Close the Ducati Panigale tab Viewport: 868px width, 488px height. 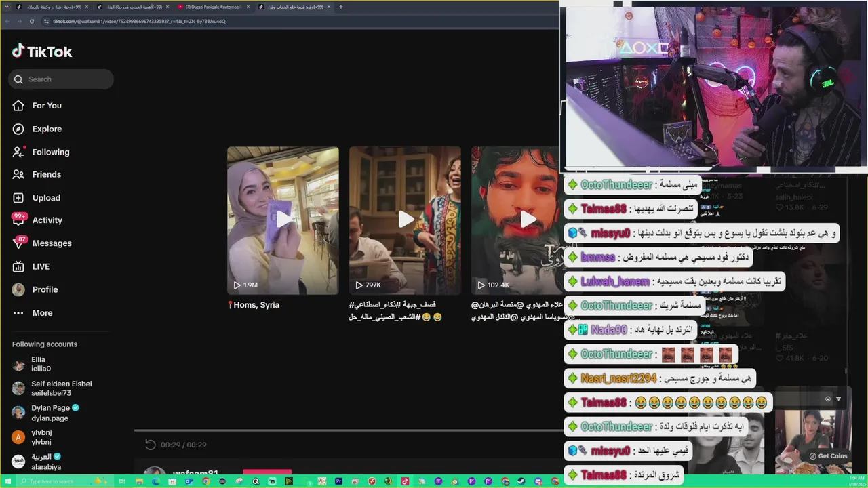(248, 7)
